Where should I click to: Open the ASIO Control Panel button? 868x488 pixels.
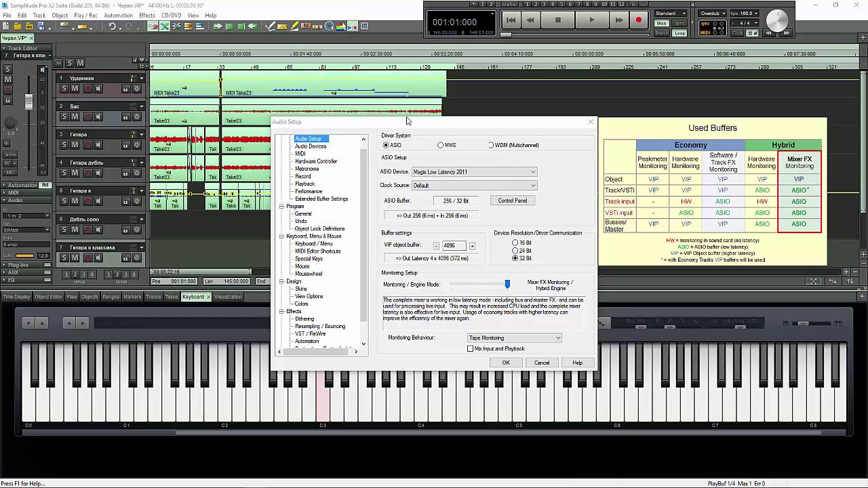(x=513, y=201)
